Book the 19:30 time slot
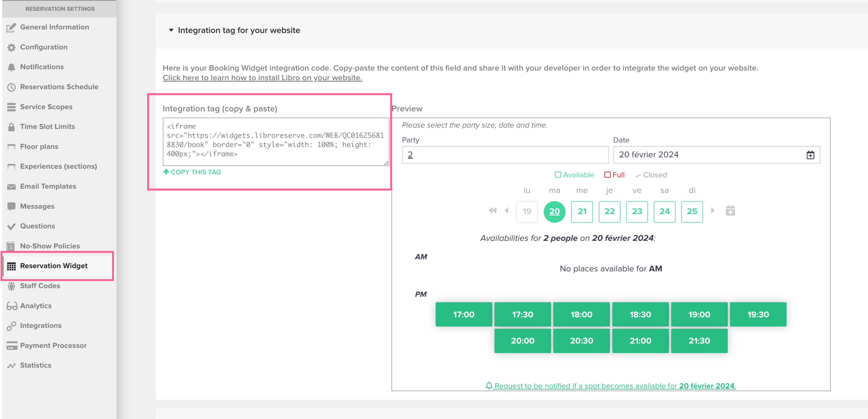 click(x=758, y=315)
